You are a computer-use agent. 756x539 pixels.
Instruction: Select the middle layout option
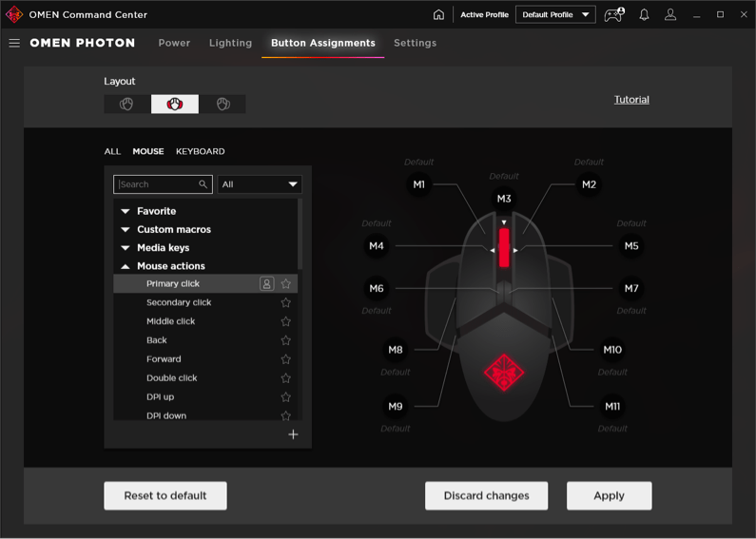click(175, 104)
